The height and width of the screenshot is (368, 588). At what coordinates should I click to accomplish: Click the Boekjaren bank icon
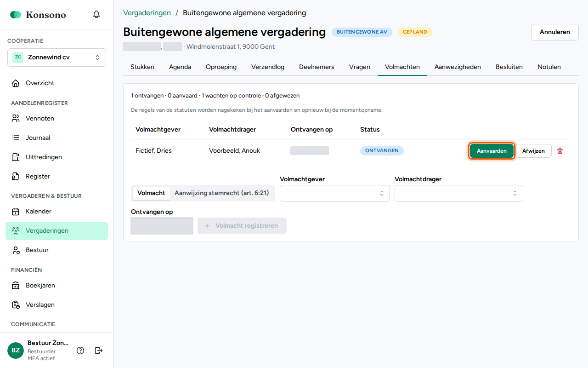pyautogui.click(x=16, y=286)
